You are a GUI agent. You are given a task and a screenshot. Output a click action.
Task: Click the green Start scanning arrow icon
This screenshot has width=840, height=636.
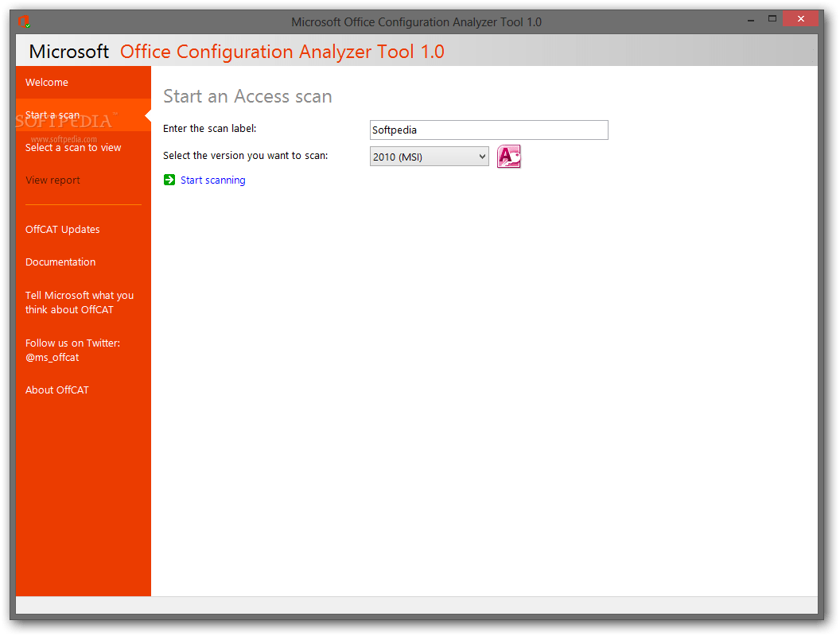coord(169,180)
